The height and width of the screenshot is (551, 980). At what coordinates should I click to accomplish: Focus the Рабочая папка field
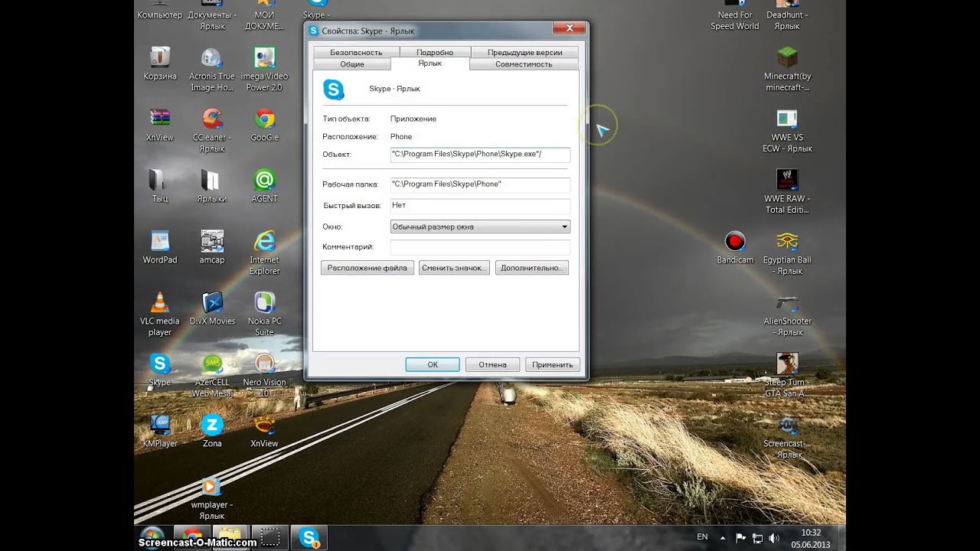click(x=480, y=184)
